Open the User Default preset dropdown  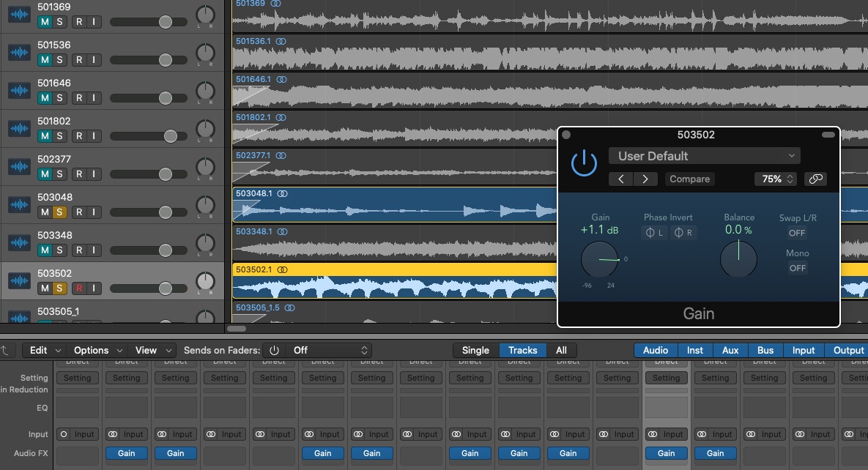coord(704,156)
